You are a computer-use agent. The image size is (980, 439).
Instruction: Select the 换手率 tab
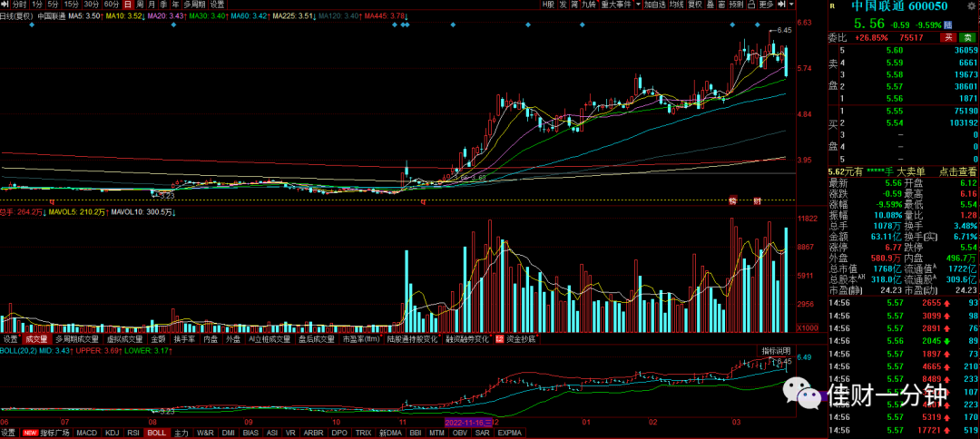point(184,340)
